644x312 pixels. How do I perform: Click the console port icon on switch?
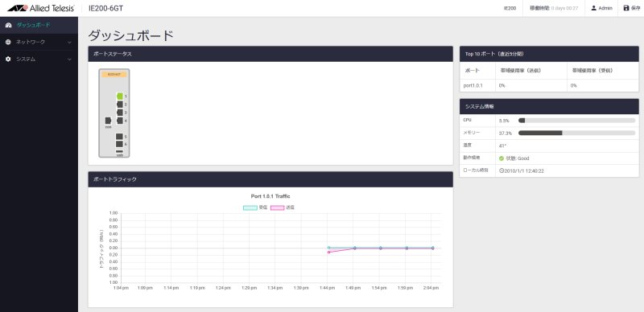coord(108,121)
